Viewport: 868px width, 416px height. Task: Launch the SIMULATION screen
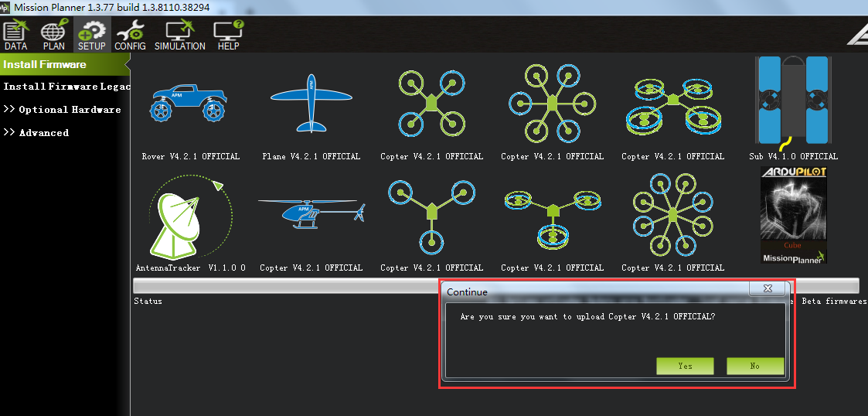pyautogui.click(x=179, y=36)
